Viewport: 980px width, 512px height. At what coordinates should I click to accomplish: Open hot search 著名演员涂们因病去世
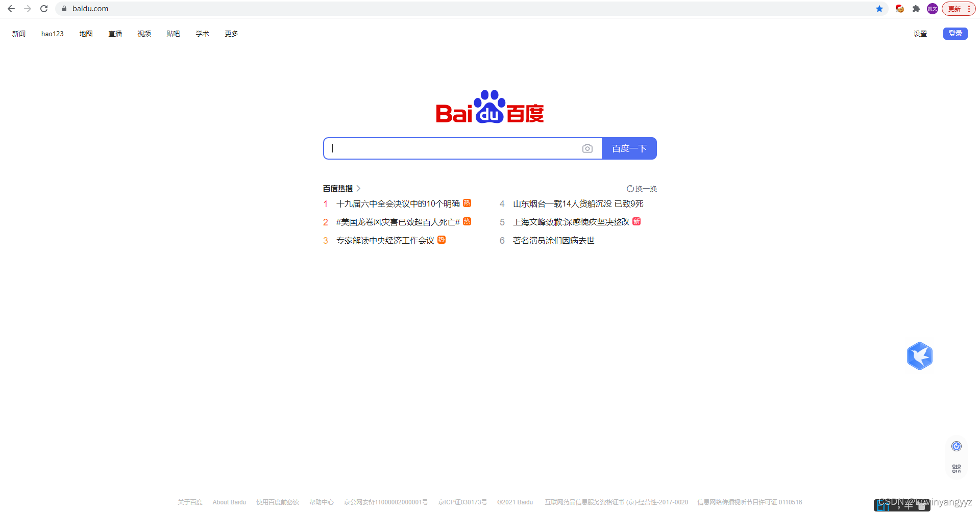[554, 241]
